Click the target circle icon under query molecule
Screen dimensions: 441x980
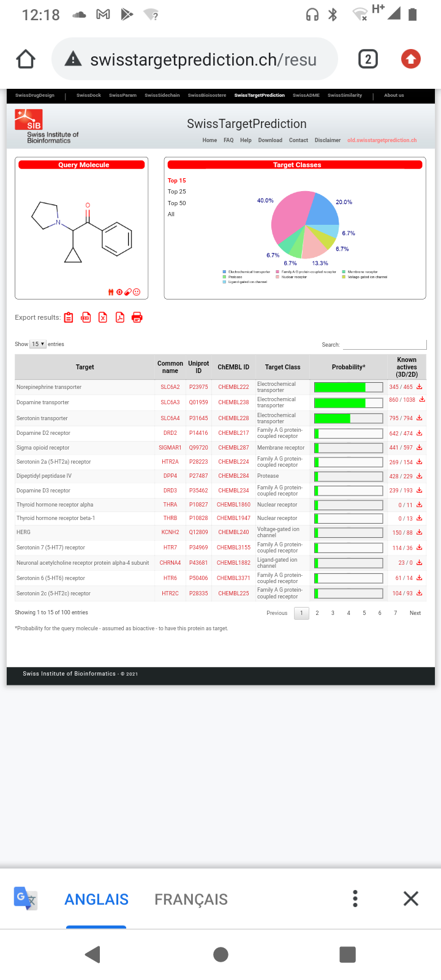coord(119,292)
